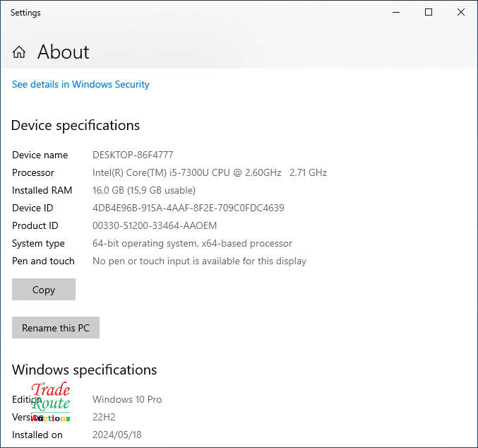This screenshot has height=448, width=478.
Task: Click the Home icon beside About
Action: point(19,52)
